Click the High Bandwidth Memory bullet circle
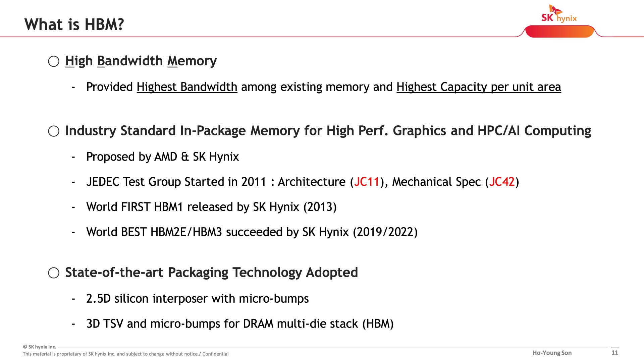This screenshot has height=362, width=644. [54, 61]
